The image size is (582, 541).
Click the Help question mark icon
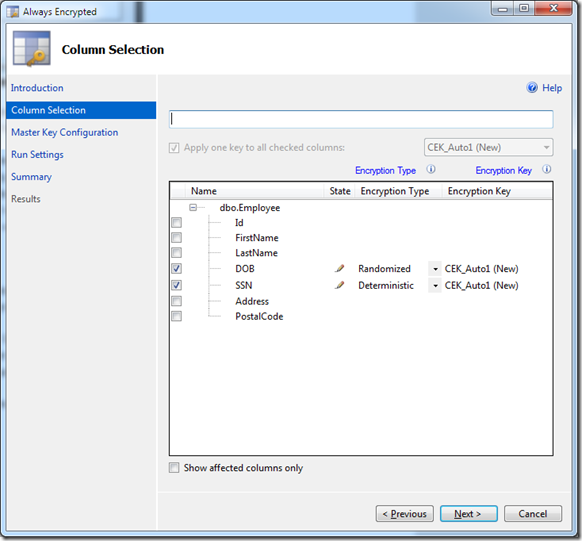[532, 88]
